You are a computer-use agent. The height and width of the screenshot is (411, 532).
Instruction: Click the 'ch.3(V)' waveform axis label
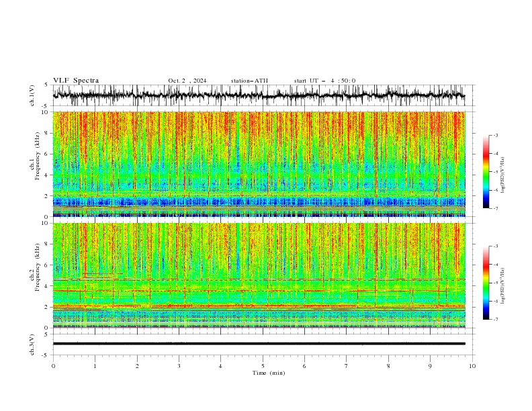click(x=32, y=345)
